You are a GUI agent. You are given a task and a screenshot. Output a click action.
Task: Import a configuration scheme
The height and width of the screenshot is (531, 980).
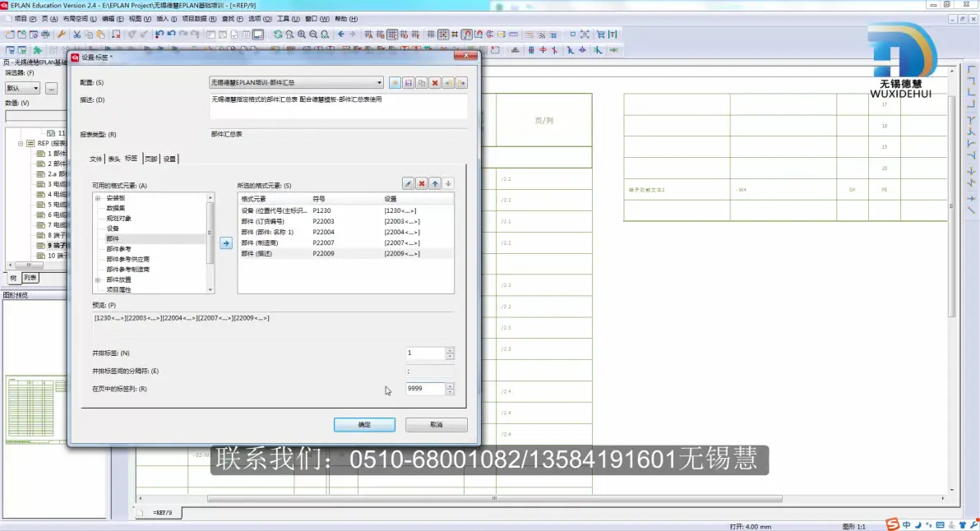448,82
